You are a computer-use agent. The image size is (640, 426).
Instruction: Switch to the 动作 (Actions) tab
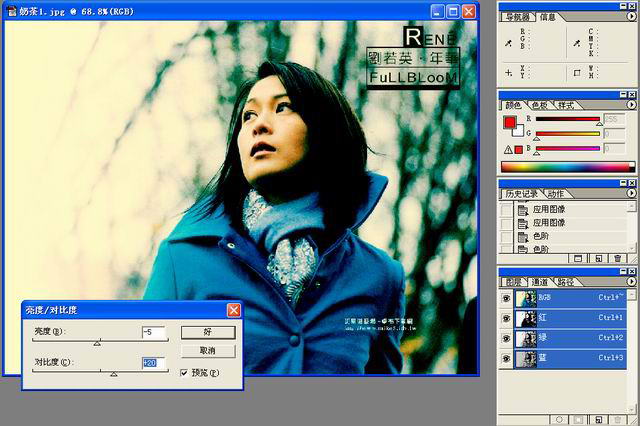click(x=557, y=193)
